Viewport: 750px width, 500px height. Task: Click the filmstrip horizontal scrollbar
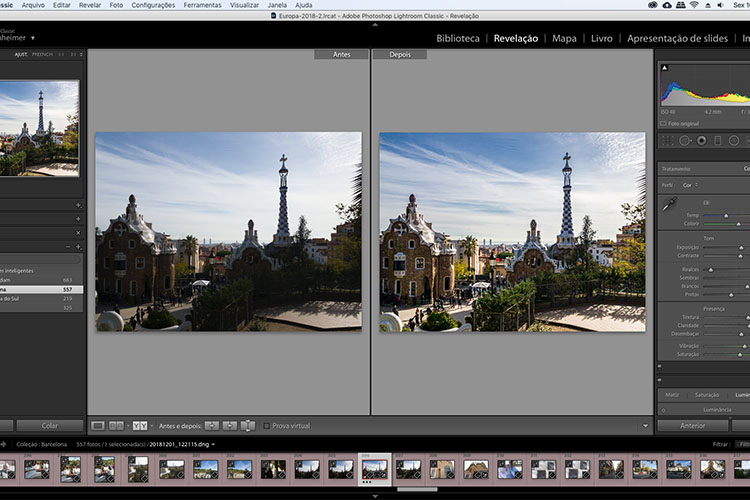pyautogui.click(x=417, y=489)
